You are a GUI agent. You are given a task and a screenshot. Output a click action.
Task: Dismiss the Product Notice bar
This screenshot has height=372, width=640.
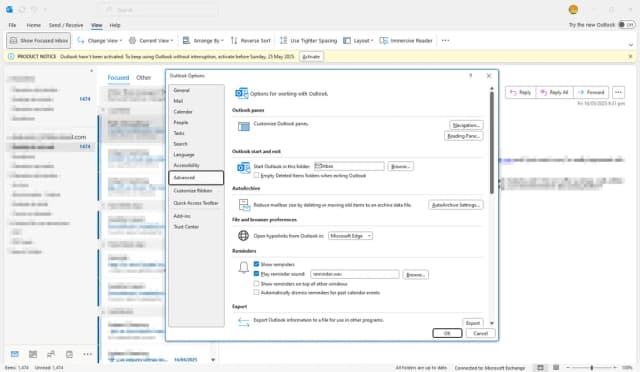[x=630, y=56]
